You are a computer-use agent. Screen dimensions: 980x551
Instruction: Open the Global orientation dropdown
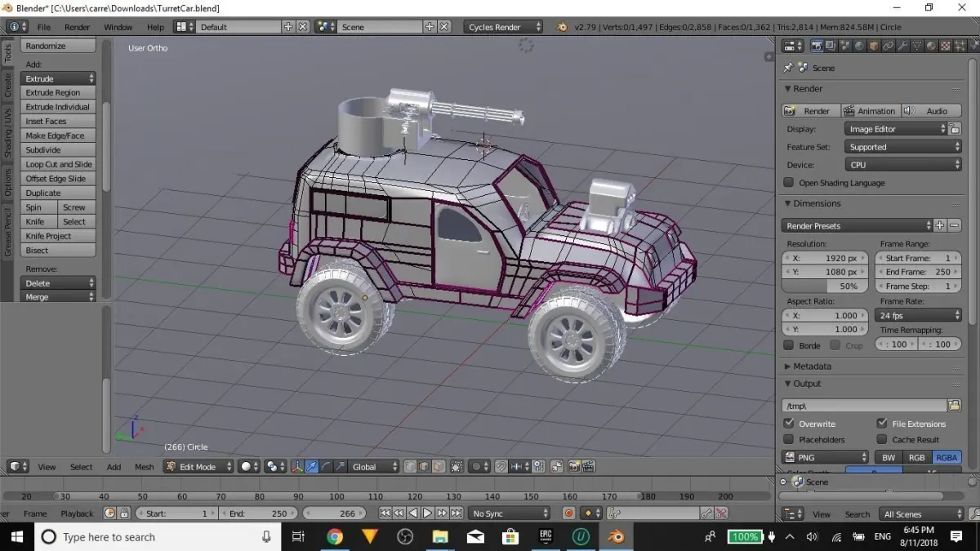(x=373, y=467)
